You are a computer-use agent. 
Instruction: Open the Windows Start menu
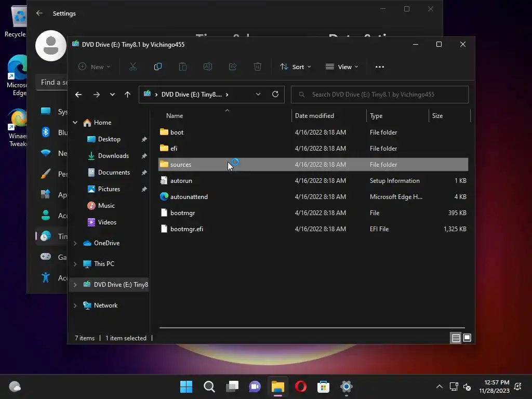click(x=187, y=387)
